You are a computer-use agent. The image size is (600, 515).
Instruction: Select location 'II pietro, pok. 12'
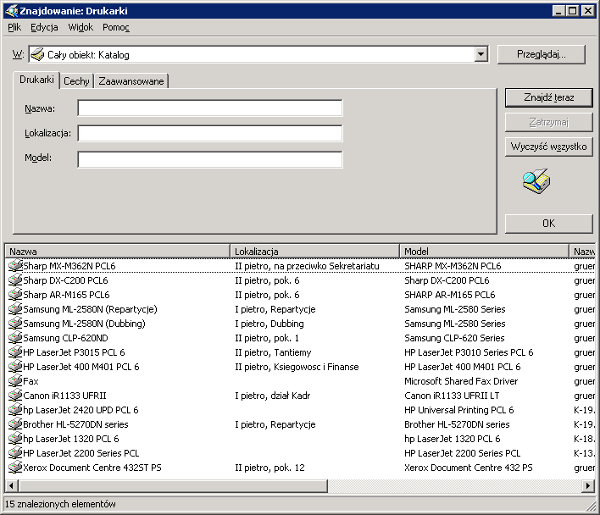click(x=269, y=468)
